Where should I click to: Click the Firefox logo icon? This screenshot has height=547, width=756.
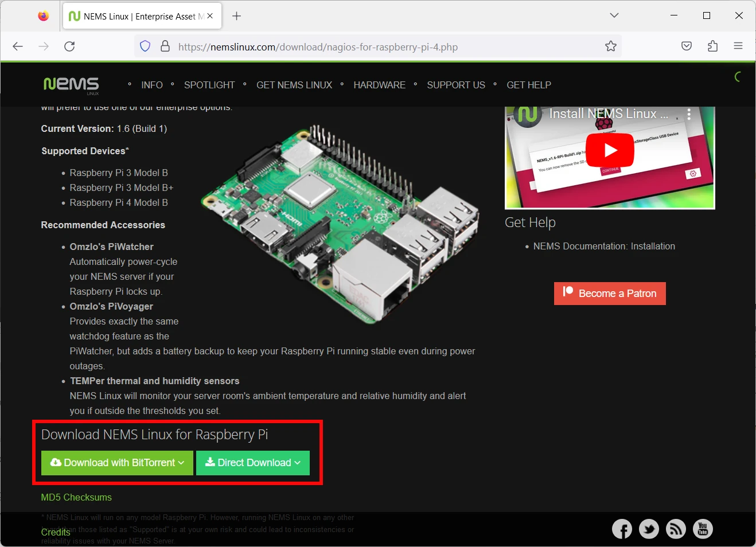coord(44,16)
